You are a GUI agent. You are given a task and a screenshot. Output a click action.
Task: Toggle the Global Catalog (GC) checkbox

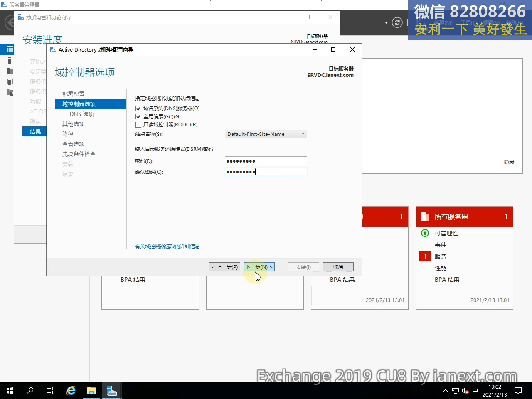click(138, 117)
